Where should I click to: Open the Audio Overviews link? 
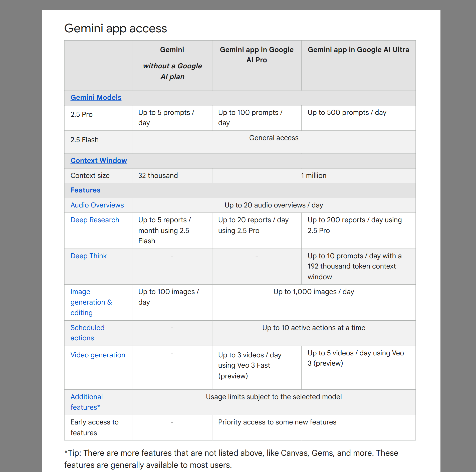coord(97,205)
